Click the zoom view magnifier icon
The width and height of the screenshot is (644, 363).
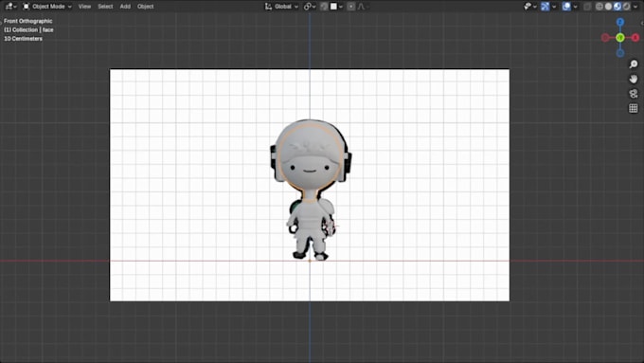634,64
